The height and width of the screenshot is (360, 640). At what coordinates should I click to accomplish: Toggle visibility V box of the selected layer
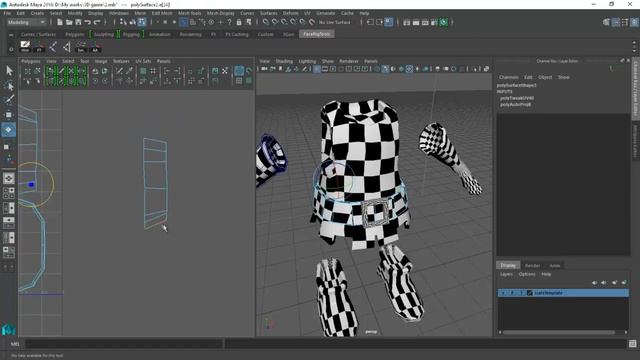point(503,293)
